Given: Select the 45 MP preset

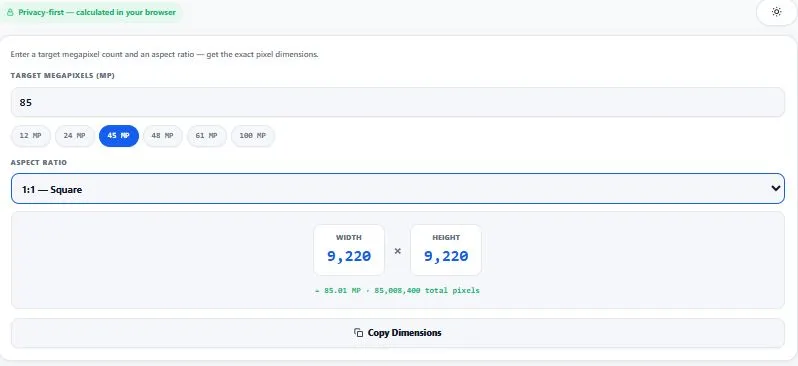Looking at the screenshot, I should coord(119,136).
